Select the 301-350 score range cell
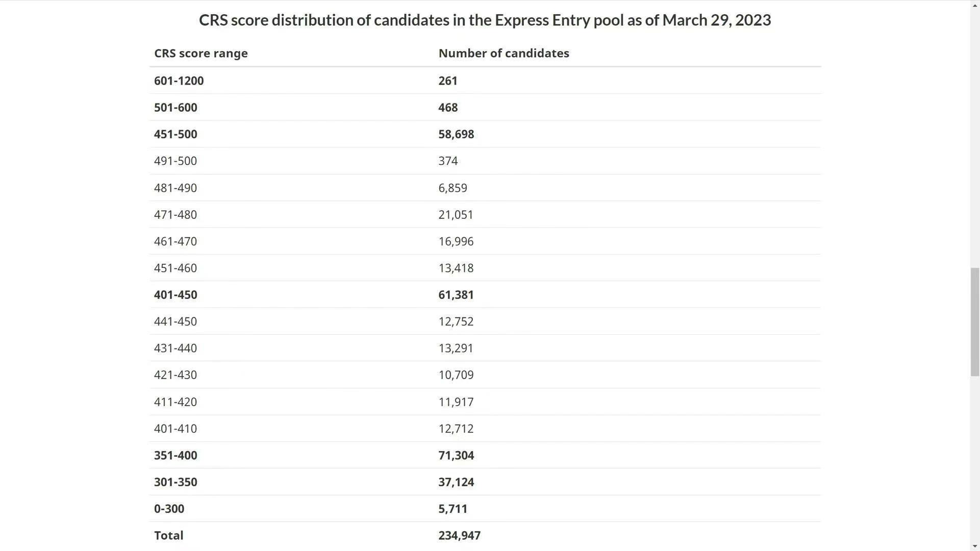980x551 pixels. (175, 482)
